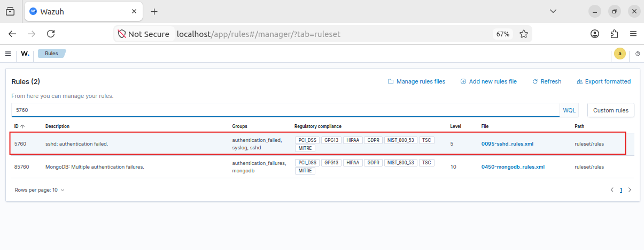This screenshot has height=250, width=644.
Task: Open the 0450-mongodb_rules.xml file link
Action: click(x=513, y=167)
